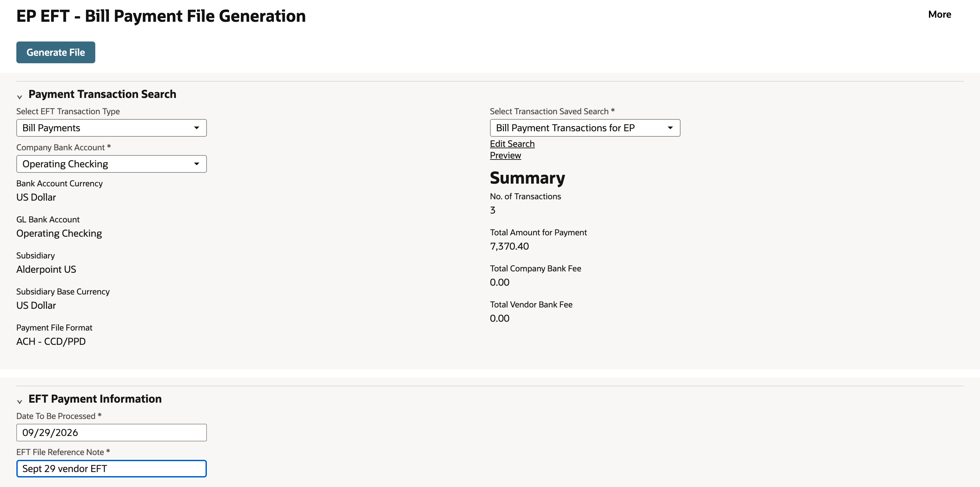Click the Operating Checking GL bank account value

coord(59,233)
